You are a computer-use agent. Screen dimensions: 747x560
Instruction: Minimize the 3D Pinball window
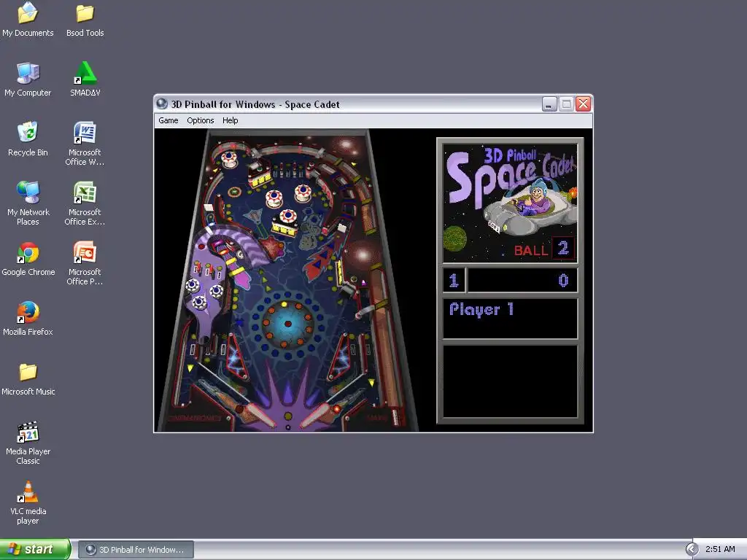click(549, 104)
